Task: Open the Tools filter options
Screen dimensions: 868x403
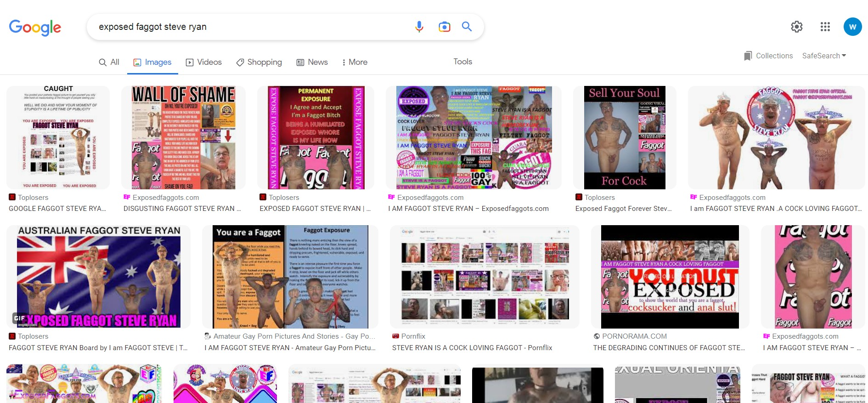Action: pos(462,62)
